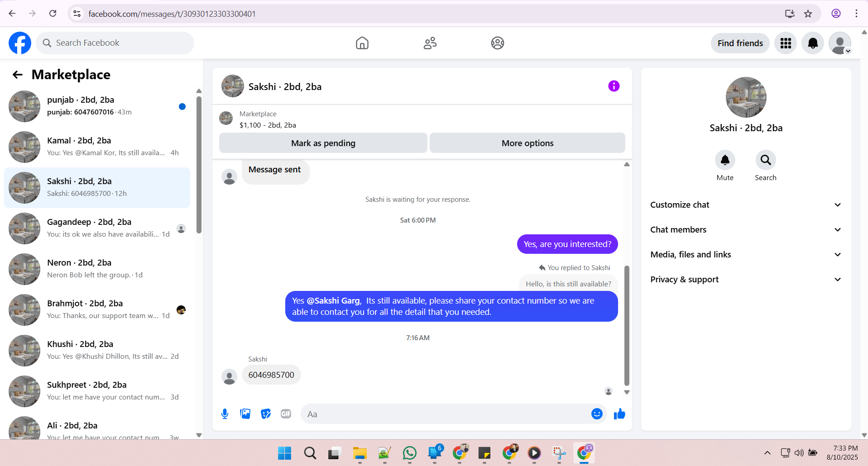Screen dimensions: 868x466
Task: Expand the Chat members section
Action: click(x=746, y=230)
